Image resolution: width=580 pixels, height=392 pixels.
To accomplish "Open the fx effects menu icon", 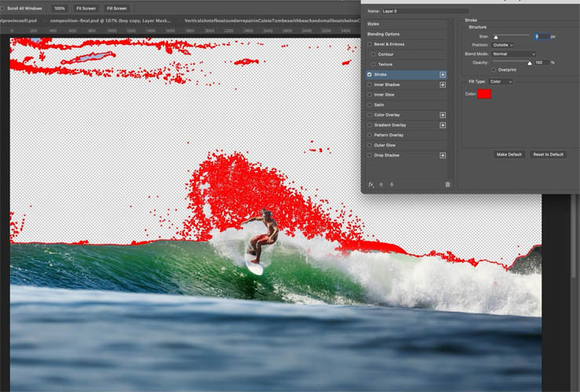I will pyautogui.click(x=371, y=185).
